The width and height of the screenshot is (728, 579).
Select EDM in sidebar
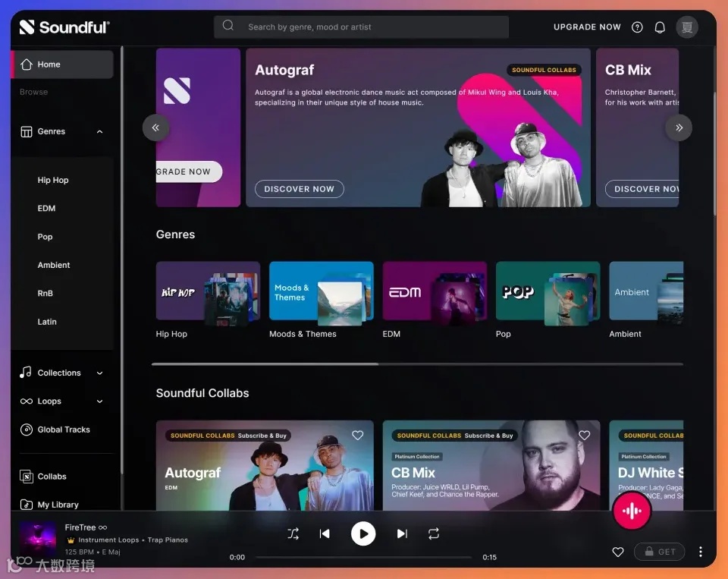pos(46,208)
